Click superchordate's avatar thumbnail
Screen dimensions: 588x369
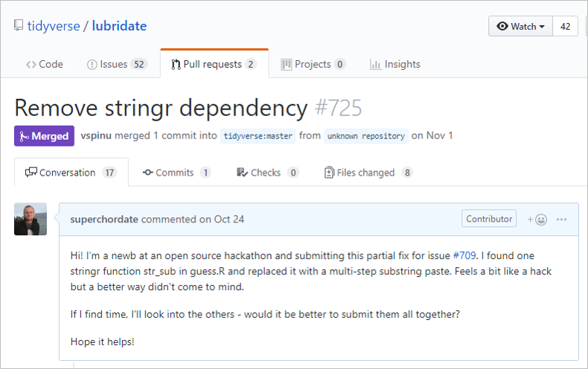pyautogui.click(x=31, y=219)
